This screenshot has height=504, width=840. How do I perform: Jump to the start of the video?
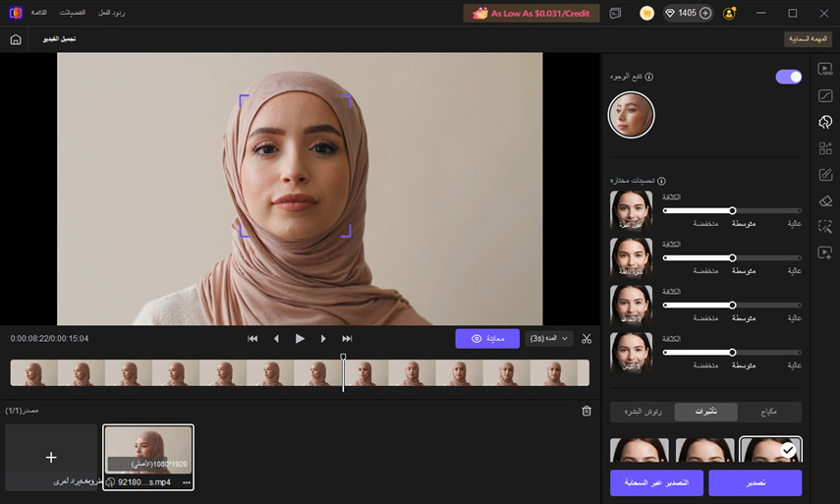[252, 339]
